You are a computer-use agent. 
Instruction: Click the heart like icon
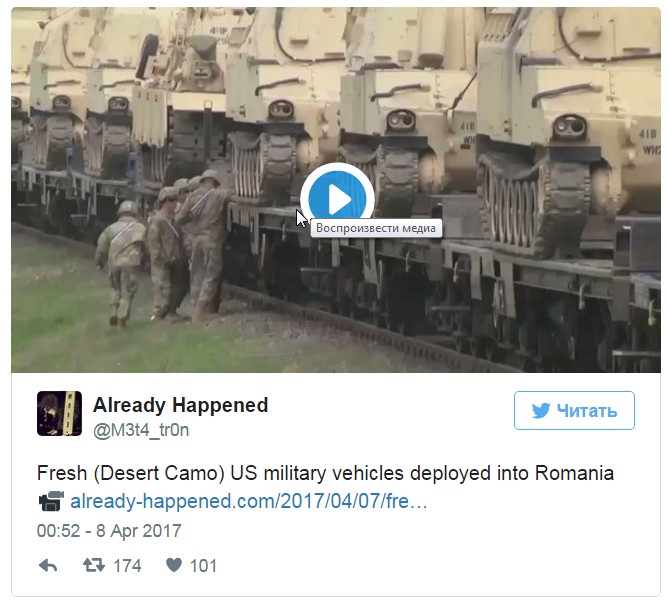pos(174,565)
